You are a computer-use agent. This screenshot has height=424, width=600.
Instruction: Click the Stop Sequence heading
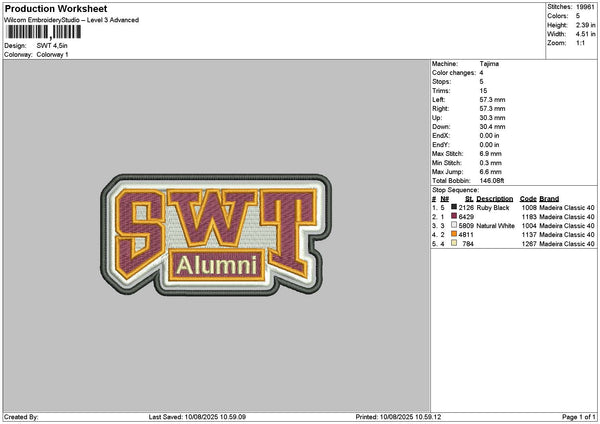455,190
